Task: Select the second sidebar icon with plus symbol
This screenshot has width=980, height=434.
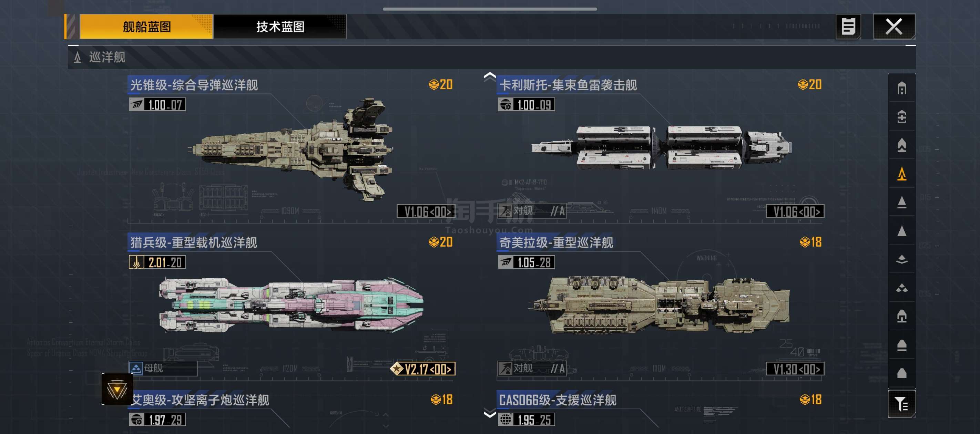Action: coord(902,117)
